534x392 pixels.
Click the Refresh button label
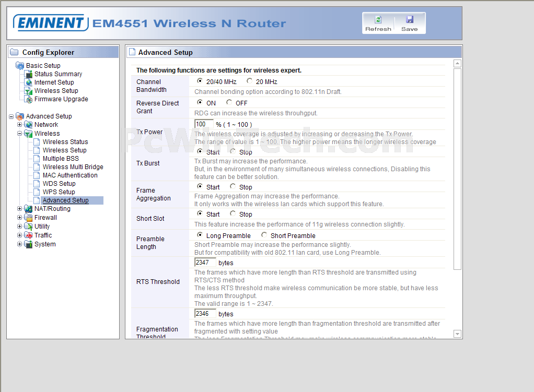378,29
